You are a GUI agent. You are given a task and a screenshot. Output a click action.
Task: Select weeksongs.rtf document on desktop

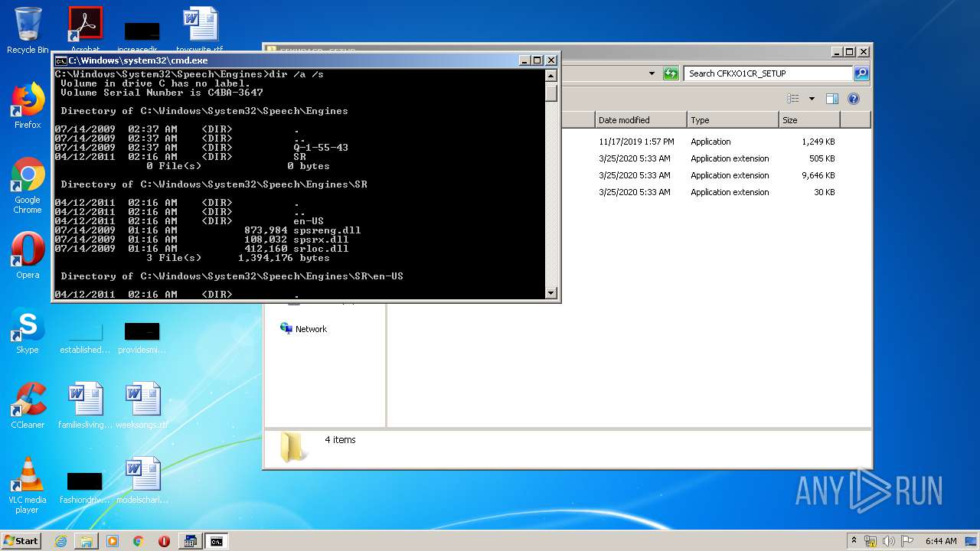tap(142, 406)
